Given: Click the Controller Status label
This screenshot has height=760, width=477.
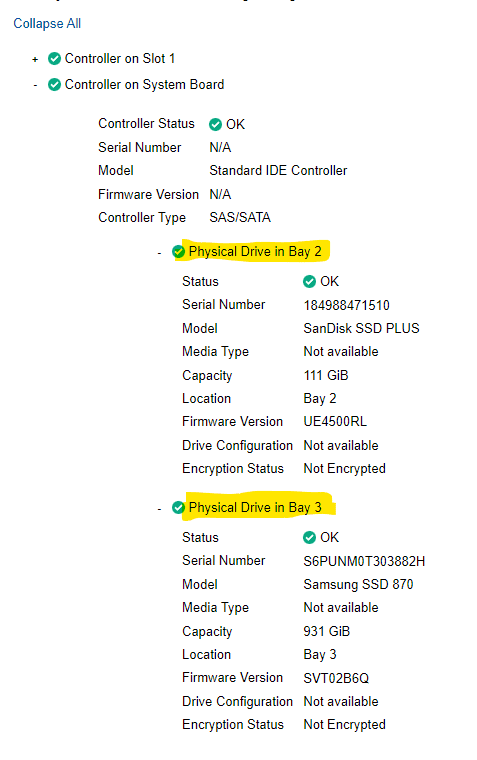Looking at the screenshot, I should (x=146, y=124).
